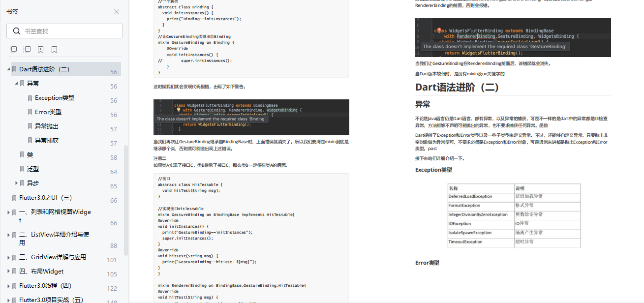Click bookmark icon beside Error类型
This screenshot has height=303, width=644.
tap(30, 112)
